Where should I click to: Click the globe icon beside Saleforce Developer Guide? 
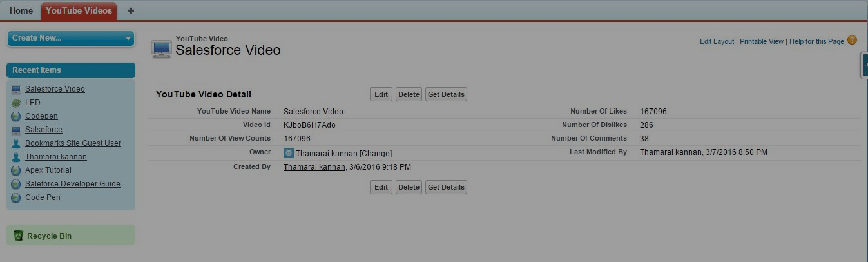point(16,184)
